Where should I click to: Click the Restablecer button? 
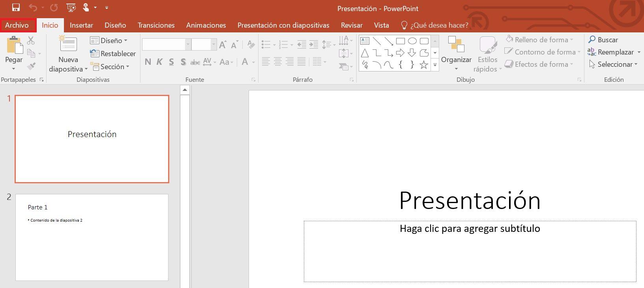click(x=113, y=53)
